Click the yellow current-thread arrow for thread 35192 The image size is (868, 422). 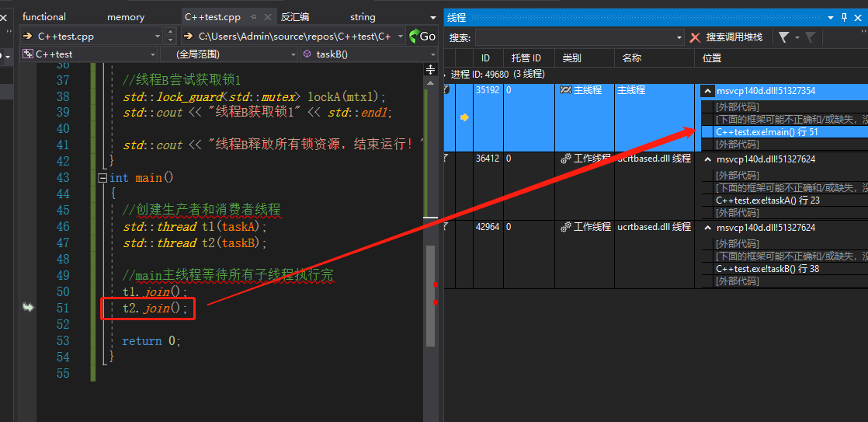pyautogui.click(x=464, y=117)
